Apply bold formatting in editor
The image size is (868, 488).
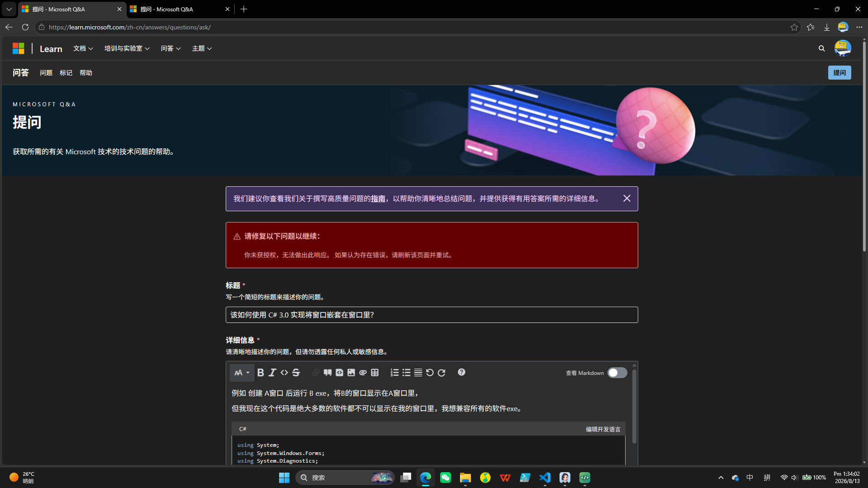coord(261,373)
